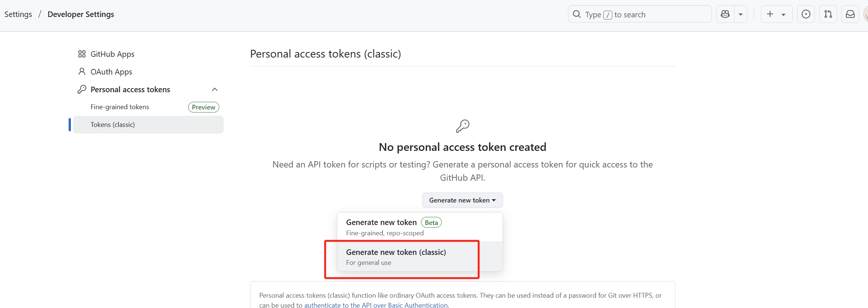The width and height of the screenshot is (868, 308).
Task: Click the search magnifier icon
Action: pyautogui.click(x=577, y=14)
